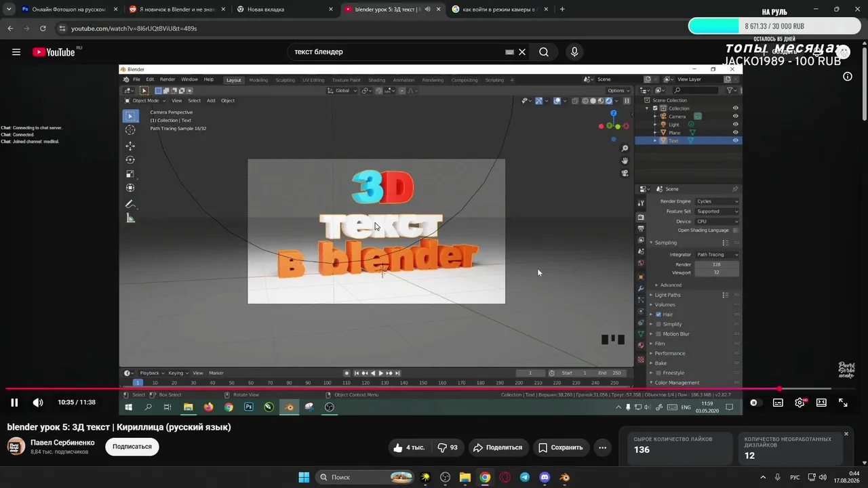
Task: Select the Move tool in Blender's toolbar
Action: (130, 146)
